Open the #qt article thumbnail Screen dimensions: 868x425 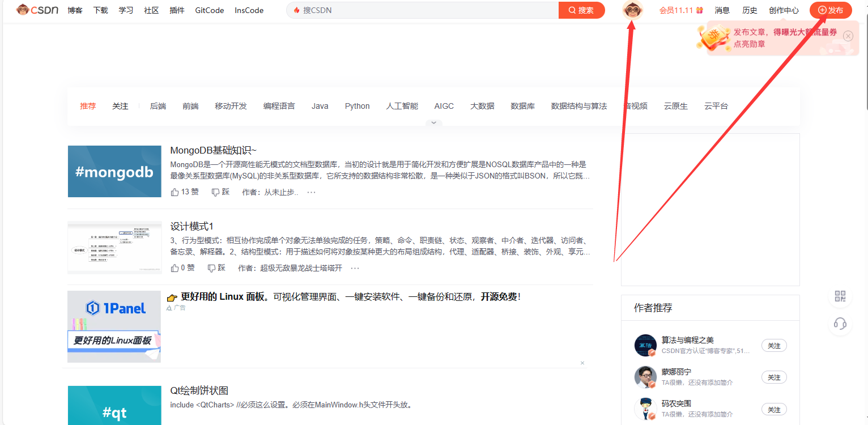(114, 405)
